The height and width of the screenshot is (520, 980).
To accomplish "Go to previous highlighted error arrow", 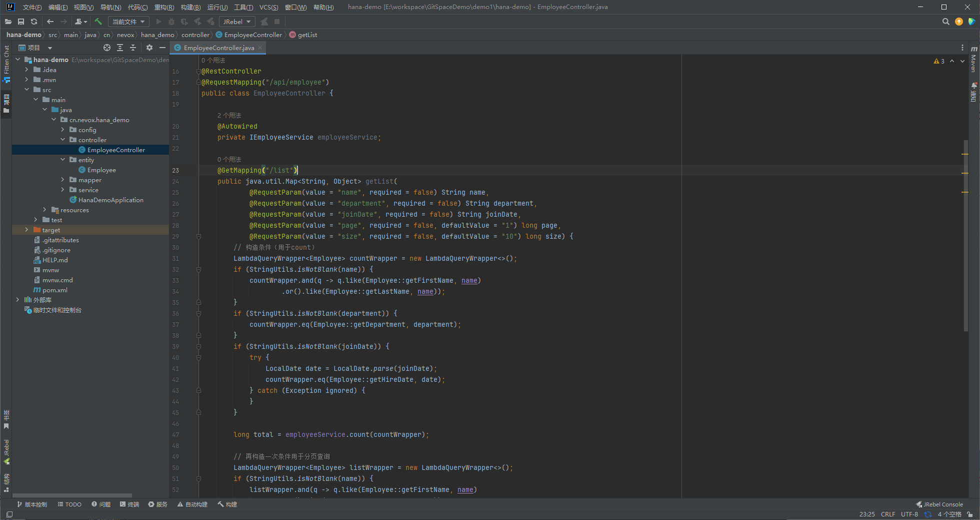I will [952, 61].
